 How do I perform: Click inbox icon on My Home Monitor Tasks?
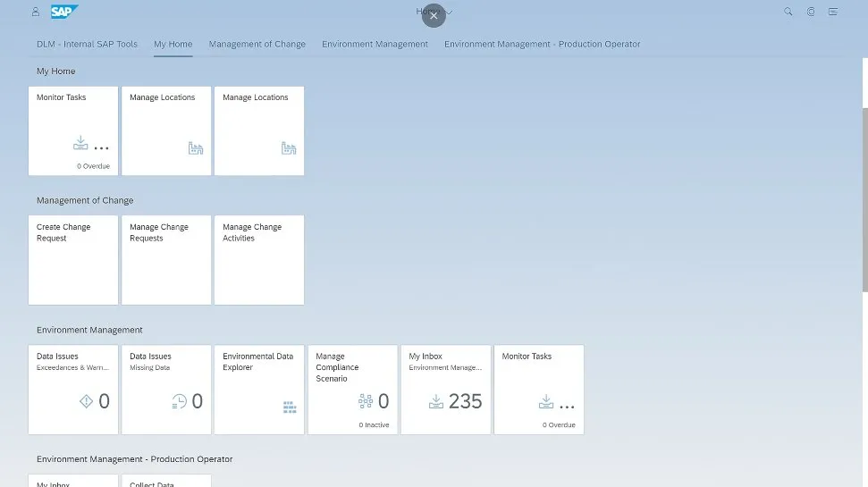pos(80,143)
